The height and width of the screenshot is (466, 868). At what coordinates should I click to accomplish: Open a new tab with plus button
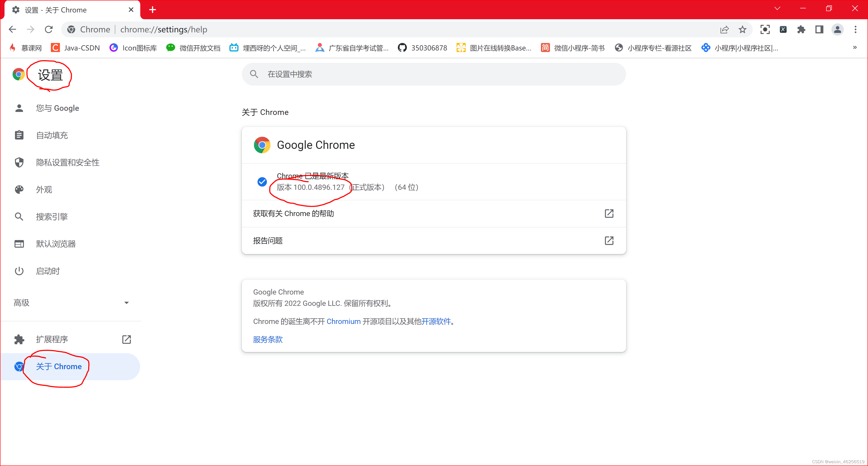[152, 10]
